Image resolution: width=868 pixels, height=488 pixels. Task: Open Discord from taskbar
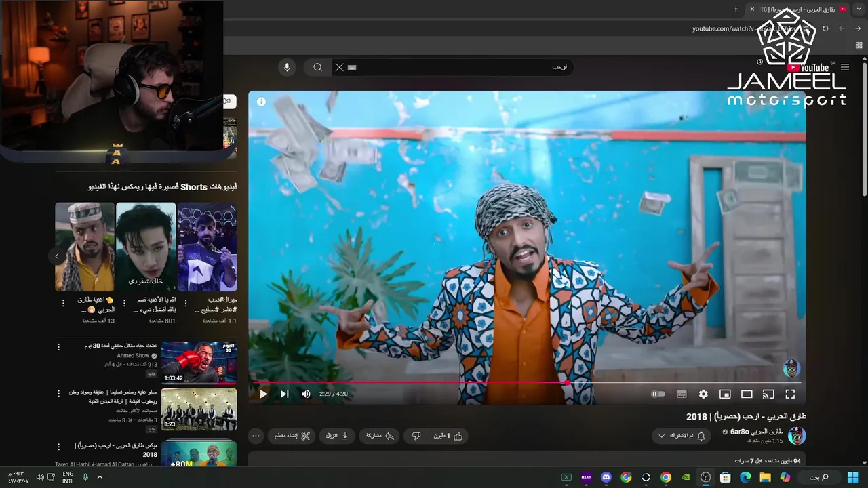click(x=606, y=477)
